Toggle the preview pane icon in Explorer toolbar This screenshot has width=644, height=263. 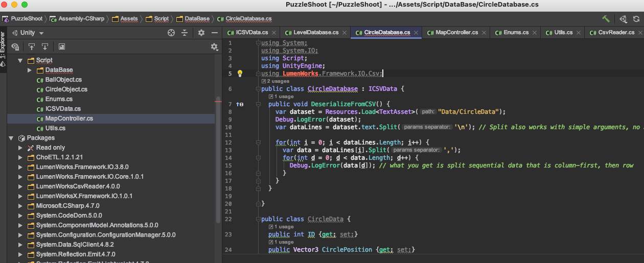point(62,46)
